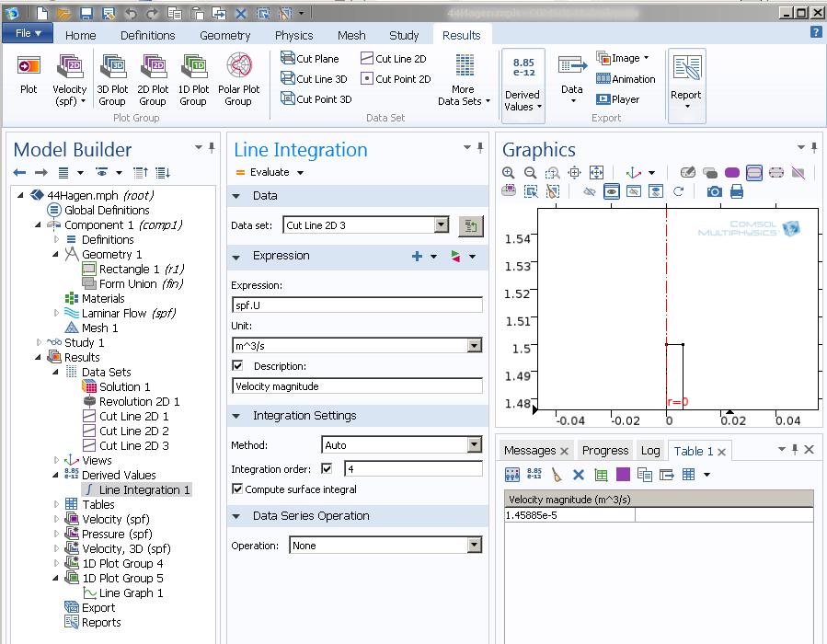This screenshot has height=644, width=827.
Task: Click the Data export ribbon button
Action: pyautogui.click(x=572, y=79)
